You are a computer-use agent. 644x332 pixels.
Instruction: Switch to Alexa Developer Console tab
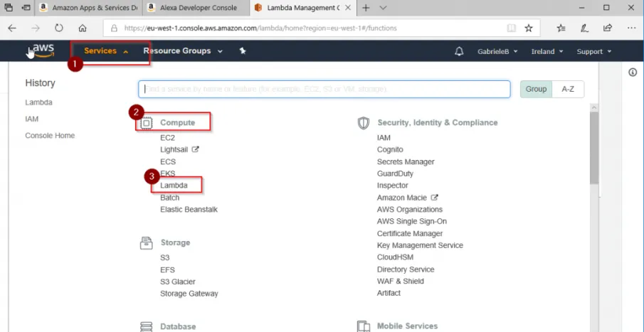pyautogui.click(x=196, y=8)
